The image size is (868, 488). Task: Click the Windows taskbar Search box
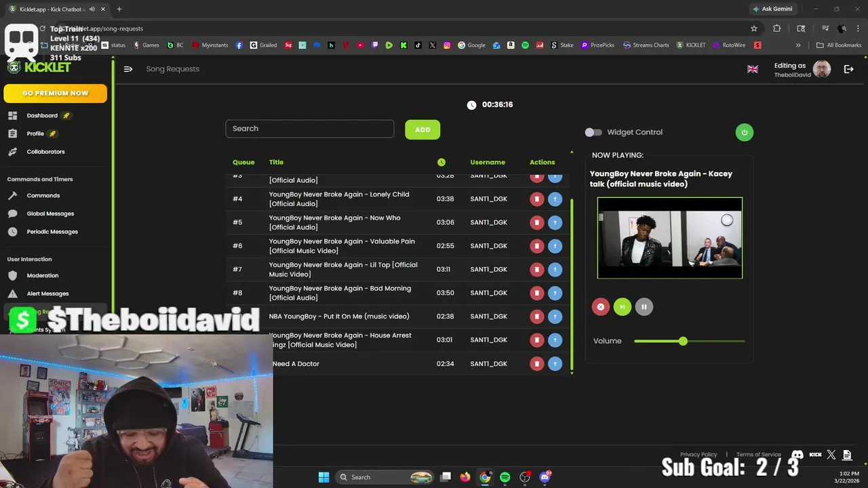pos(385,477)
